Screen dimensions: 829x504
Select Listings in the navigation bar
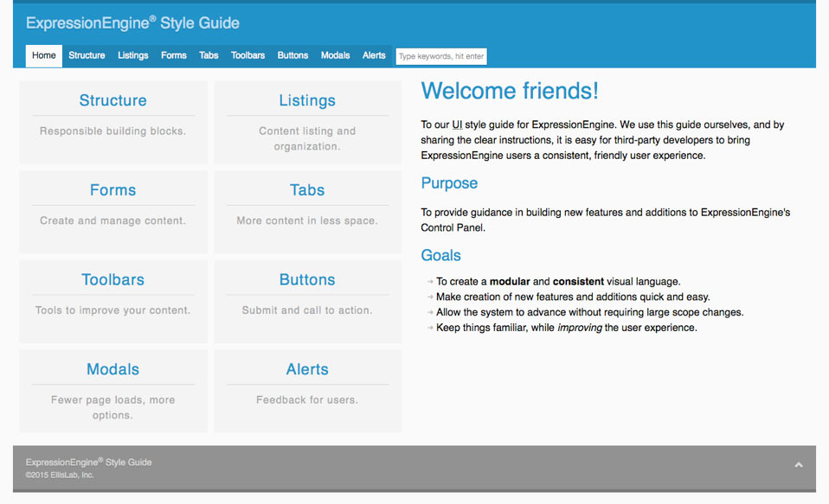click(x=132, y=55)
